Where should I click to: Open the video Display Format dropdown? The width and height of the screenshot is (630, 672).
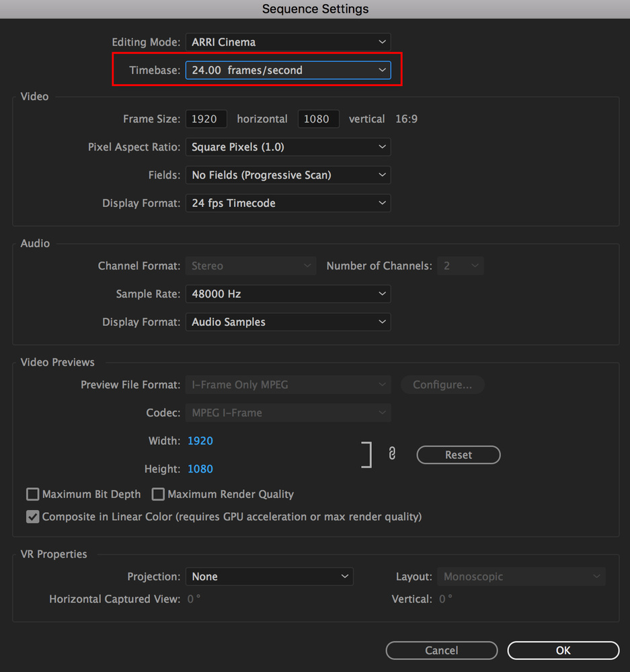(x=288, y=204)
